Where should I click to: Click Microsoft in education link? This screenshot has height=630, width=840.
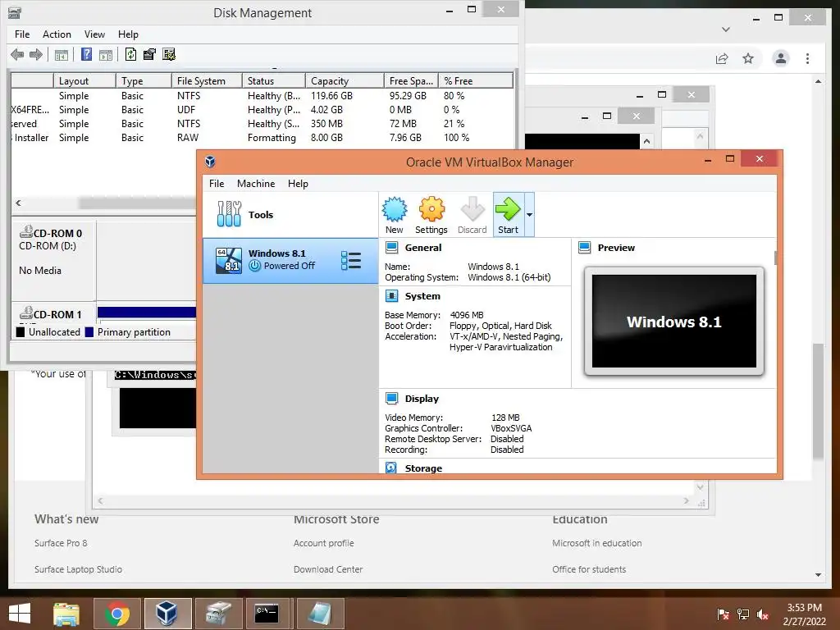[597, 543]
